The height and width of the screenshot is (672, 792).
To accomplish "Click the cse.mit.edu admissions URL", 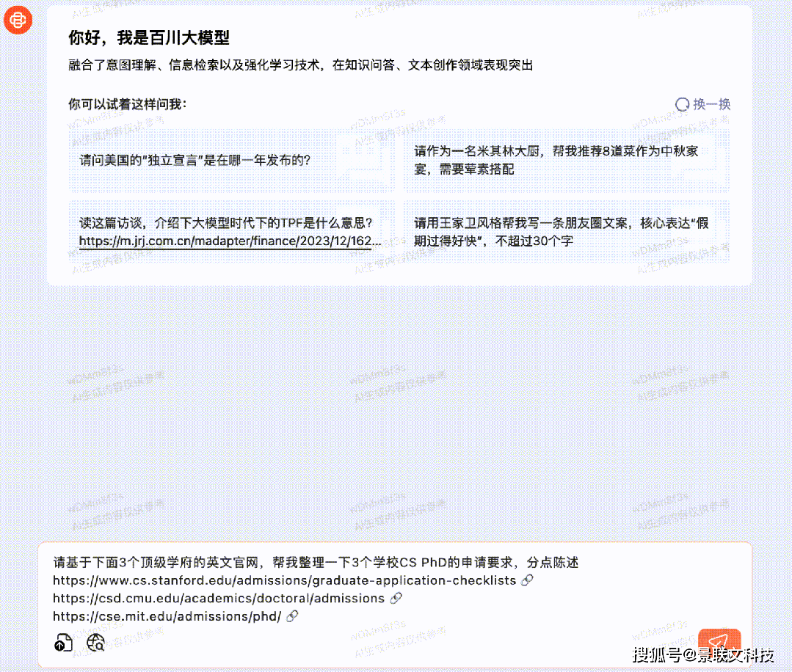I will coord(167,616).
